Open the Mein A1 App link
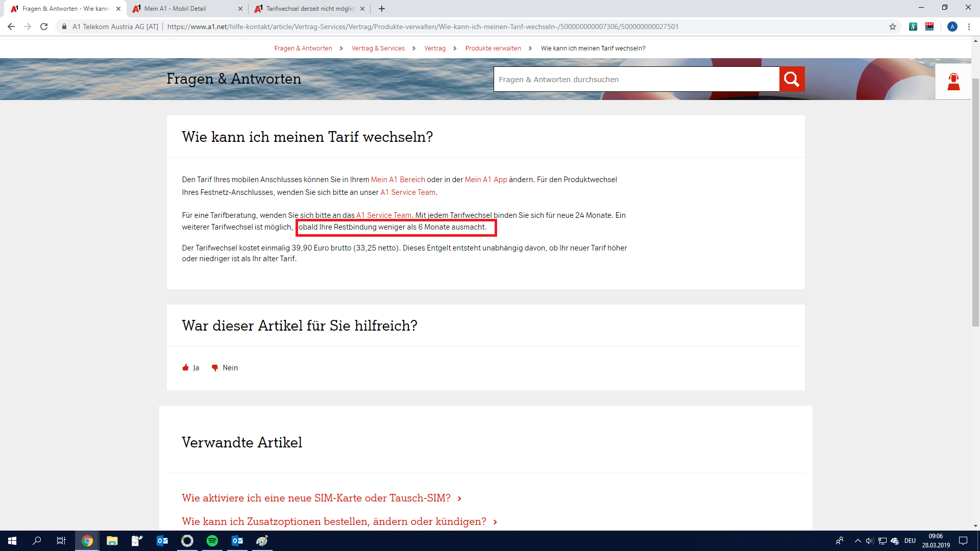This screenshot has width=980, height=551. point(486,180)
